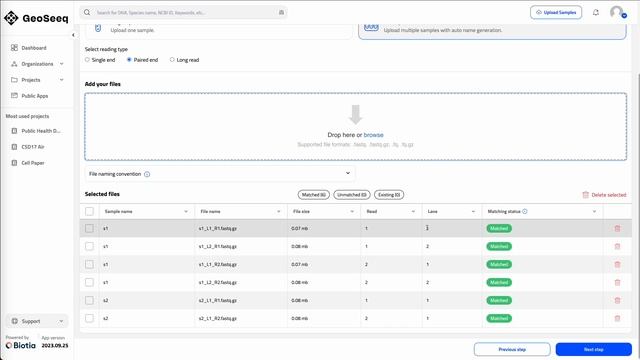The width and height of the screenshot is (640, 360).
Task: Click Matched badge for s2_L1_R2.fastq.gz
Action: pyautogui.click(x=499, y=318)
